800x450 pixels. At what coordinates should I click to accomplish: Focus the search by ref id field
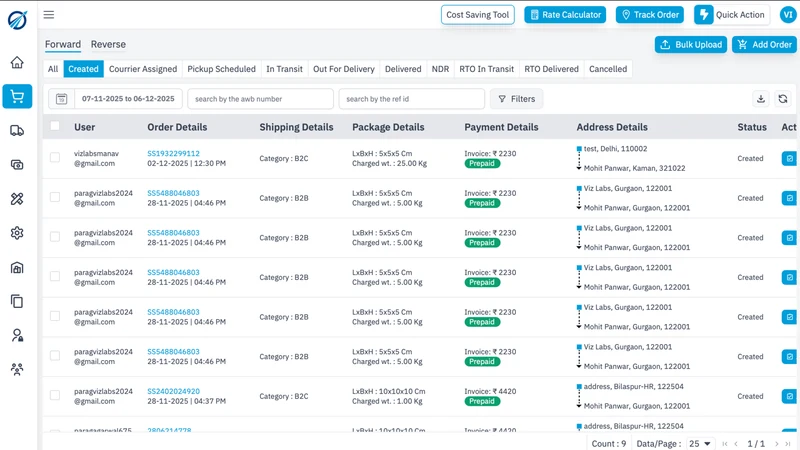coord(412,99)
